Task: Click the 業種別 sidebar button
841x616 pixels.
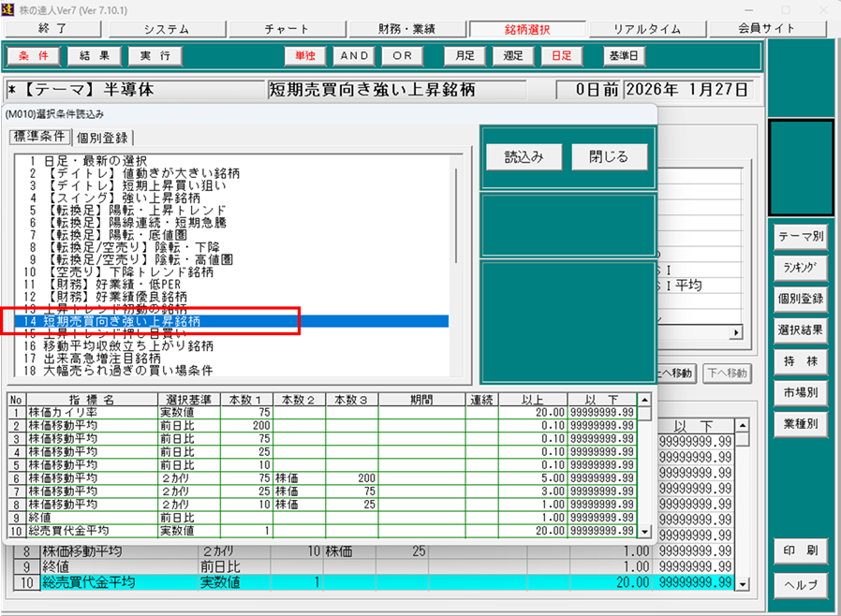Action: [800, 424]
